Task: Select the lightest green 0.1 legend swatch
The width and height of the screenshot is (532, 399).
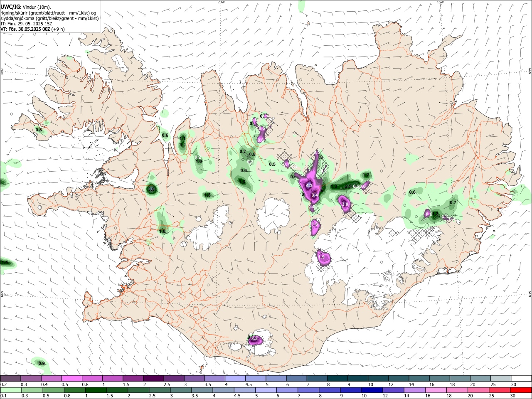Action: click(x=10, y=390)
